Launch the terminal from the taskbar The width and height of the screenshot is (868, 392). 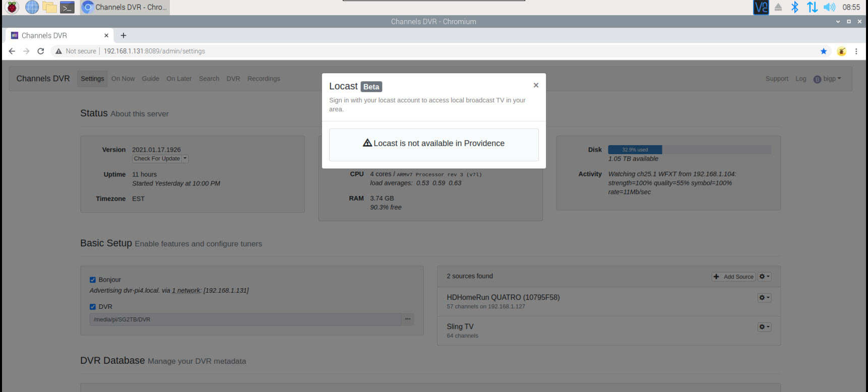(67, 7)
